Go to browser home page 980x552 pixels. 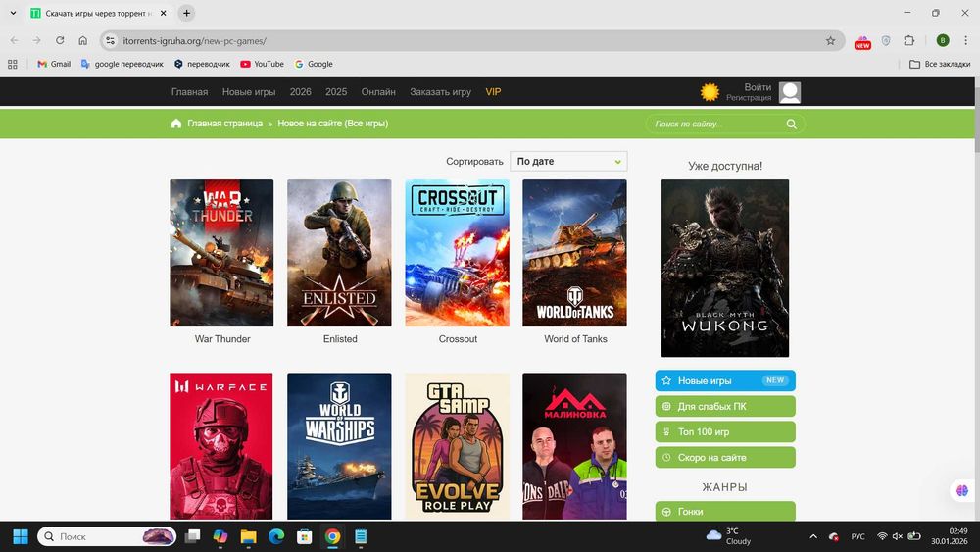(82, 40)
